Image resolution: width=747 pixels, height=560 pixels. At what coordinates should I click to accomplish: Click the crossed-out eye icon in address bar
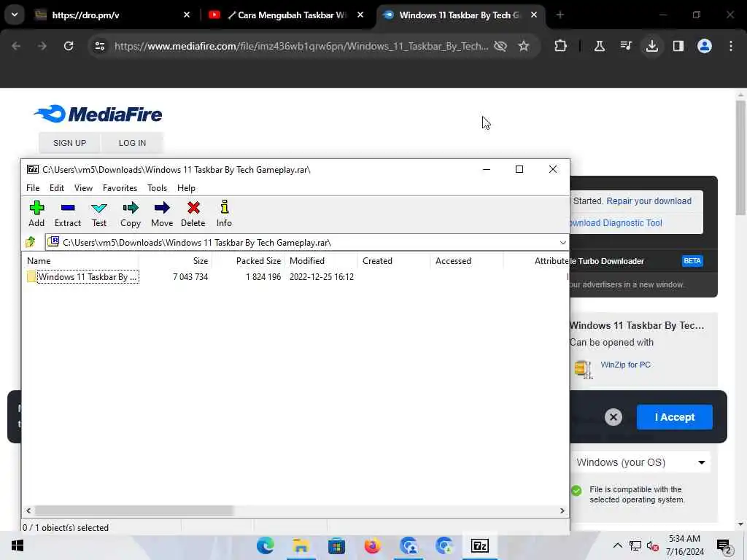coord(500,46)
